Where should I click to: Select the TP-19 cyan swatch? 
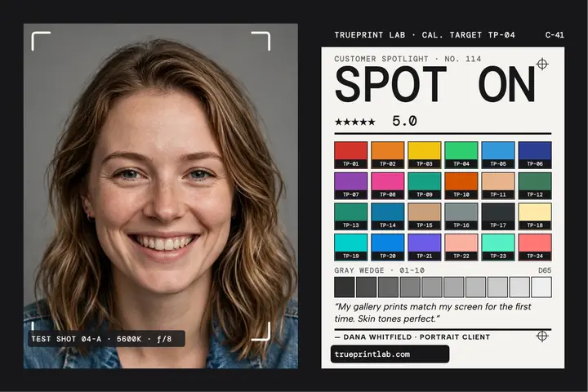[x=350, y=247]
